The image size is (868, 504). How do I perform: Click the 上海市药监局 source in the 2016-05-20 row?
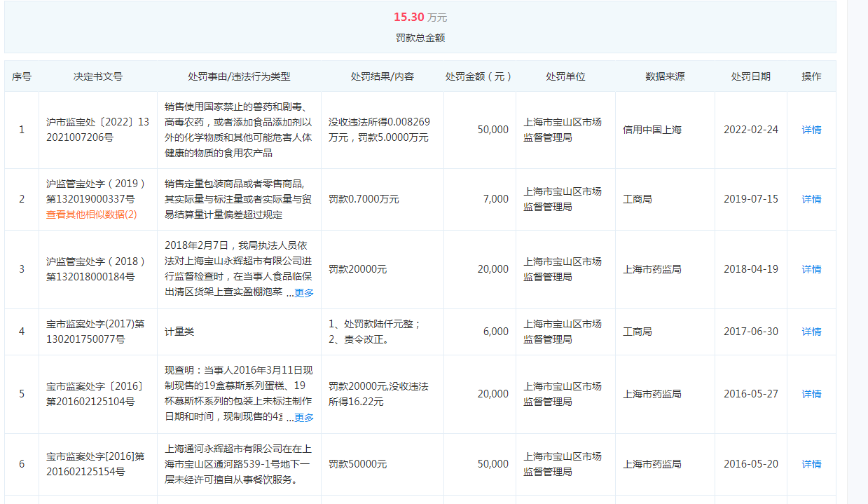tap(652, 464)
